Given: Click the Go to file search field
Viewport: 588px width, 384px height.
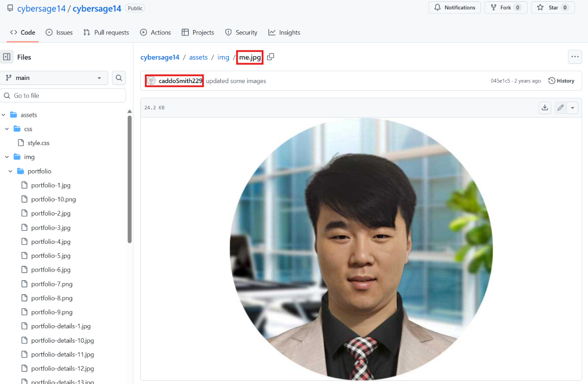Looking at the screenshot, I should pos(63,95).
